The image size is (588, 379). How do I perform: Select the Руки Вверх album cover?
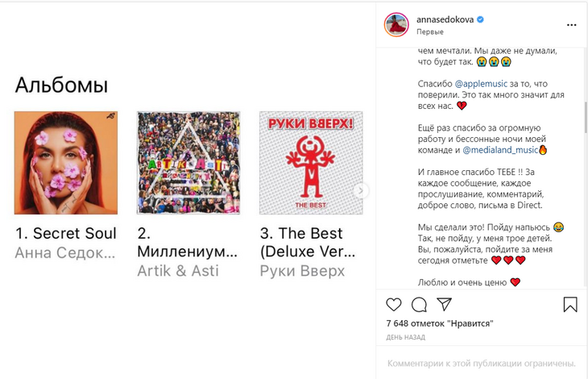pyautogui.click(x=311, y=162)
